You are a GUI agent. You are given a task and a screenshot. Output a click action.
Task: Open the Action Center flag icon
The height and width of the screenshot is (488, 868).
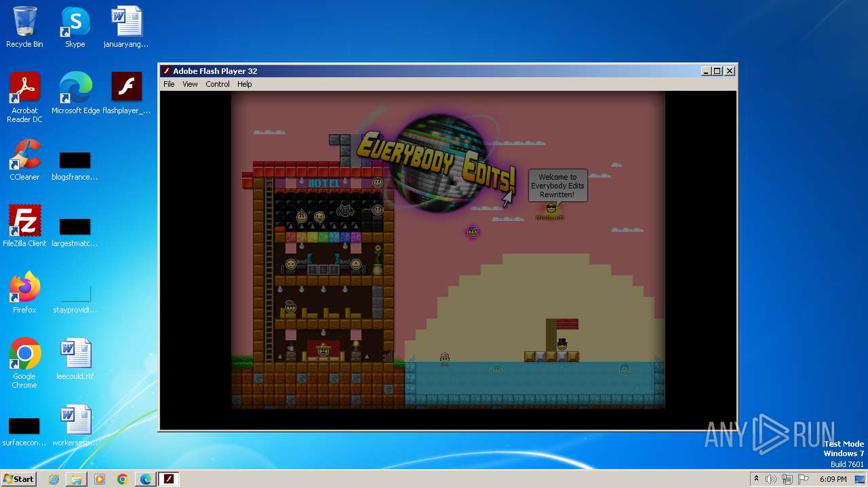click(804, 479)
